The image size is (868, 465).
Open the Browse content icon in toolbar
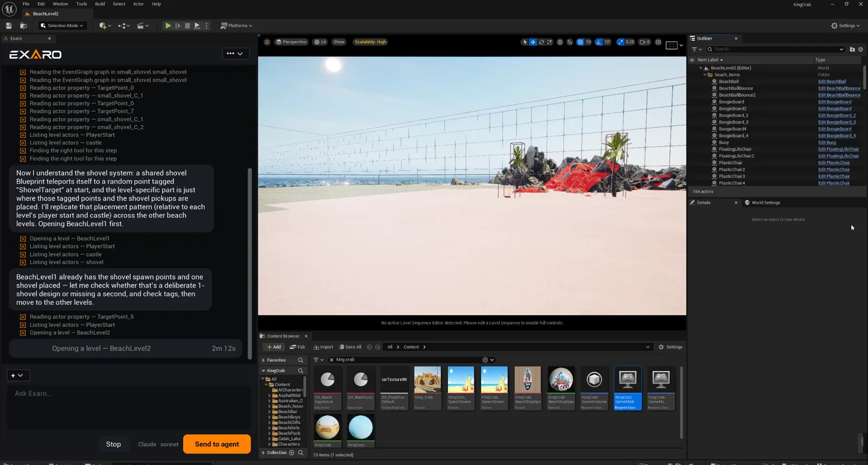[x=23, y=25]
